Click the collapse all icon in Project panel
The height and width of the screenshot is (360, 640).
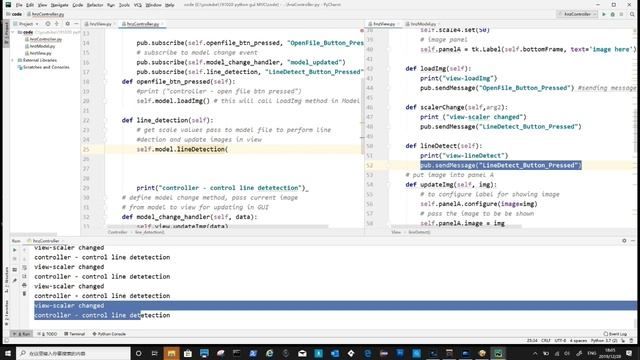(x=57, y=24)
